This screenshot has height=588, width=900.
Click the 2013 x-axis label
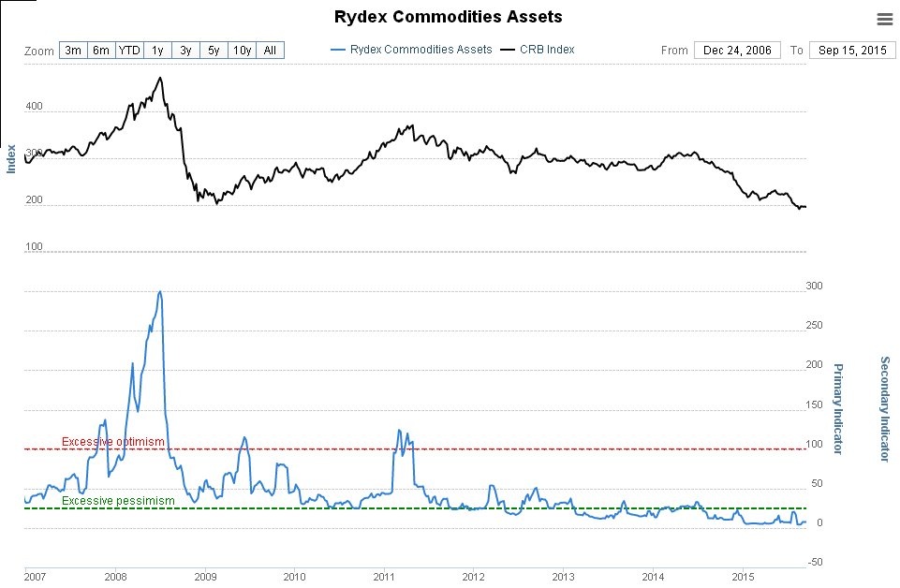pyautogui.click(x=563, y=577)
